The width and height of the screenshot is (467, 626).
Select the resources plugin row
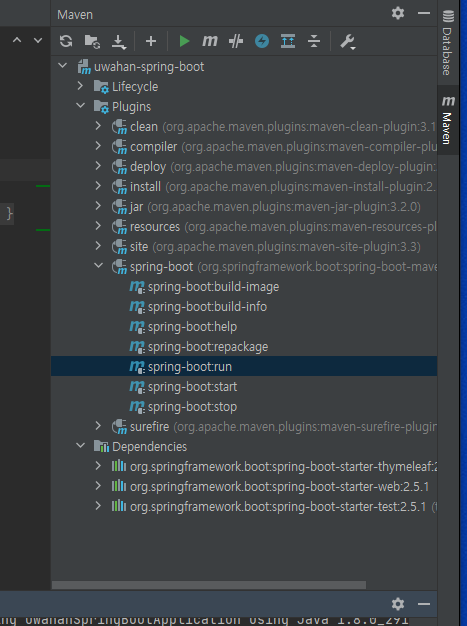pyautogui.click(x=244, y=226)
